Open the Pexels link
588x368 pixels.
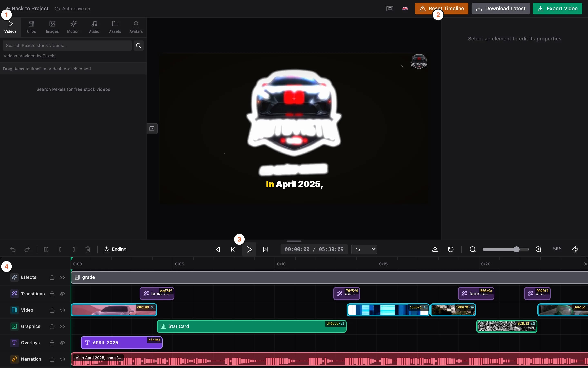pyautogui.click(x=49, y=56)
